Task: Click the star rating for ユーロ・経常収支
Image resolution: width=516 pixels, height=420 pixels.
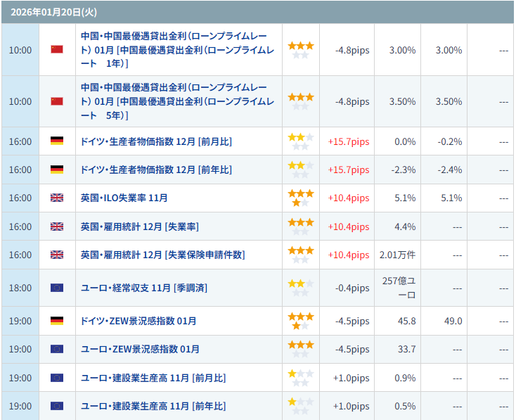Action: tap(301, 288)
